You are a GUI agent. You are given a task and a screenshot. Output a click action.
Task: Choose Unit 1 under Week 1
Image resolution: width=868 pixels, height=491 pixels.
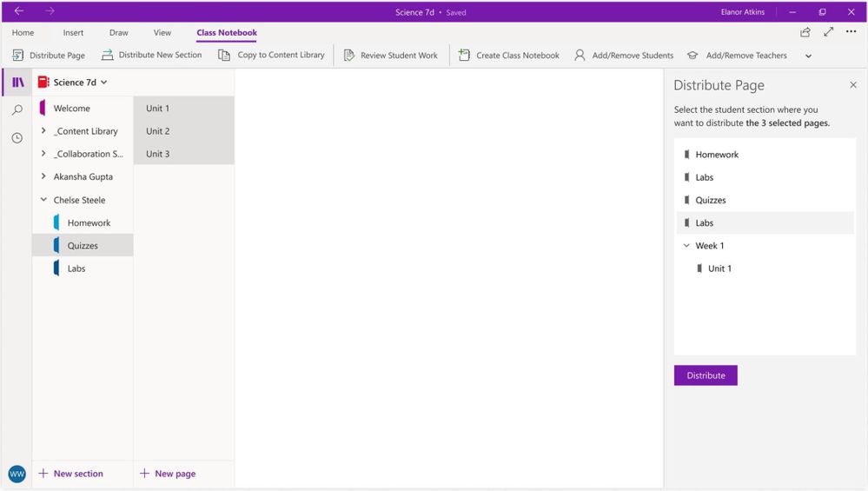(x=765, y=269)
